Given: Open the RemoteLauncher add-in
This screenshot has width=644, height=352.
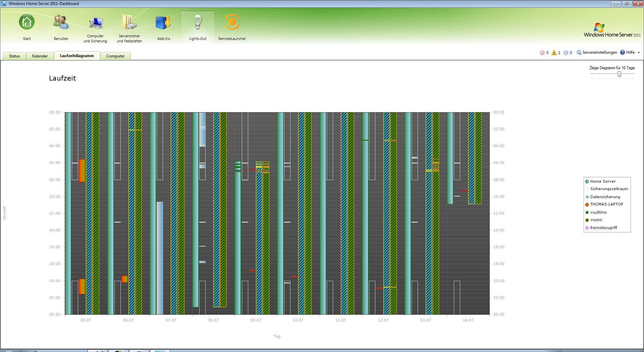Looking at the screenshot, I should [x=232, y=23].
